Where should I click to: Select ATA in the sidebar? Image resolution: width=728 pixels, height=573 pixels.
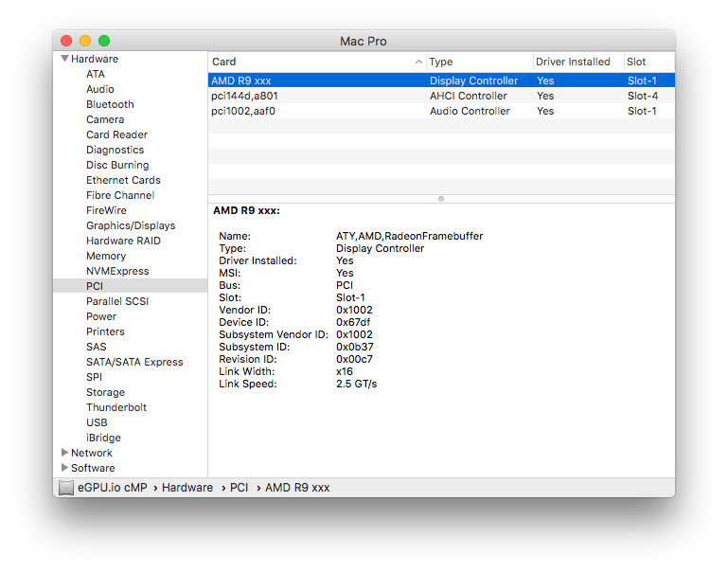point(96,74)
